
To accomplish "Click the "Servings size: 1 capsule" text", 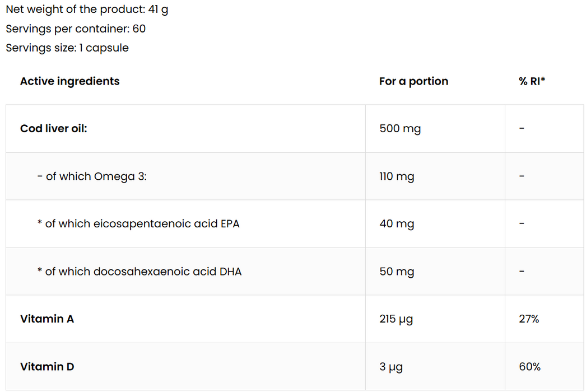I will click(67, 48).
